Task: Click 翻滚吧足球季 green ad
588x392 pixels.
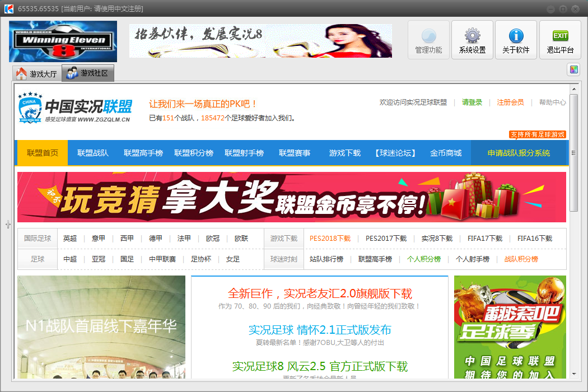Action: tap(510, 326)
